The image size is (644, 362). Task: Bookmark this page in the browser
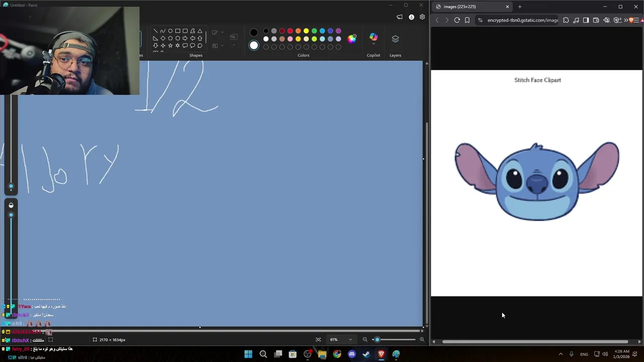click(x=467, y=20)
